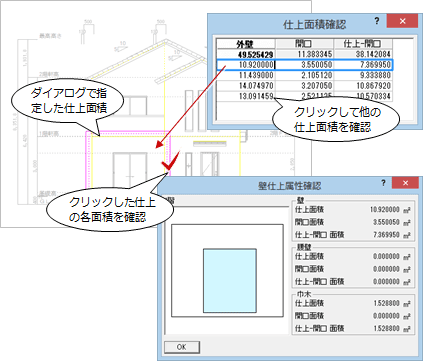Select the 外壁 column header

(x=246, y=44)
